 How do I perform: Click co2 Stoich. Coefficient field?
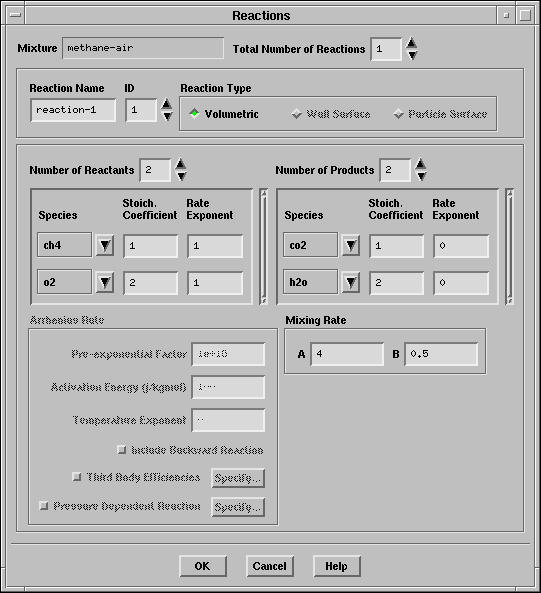click(397, 246)
